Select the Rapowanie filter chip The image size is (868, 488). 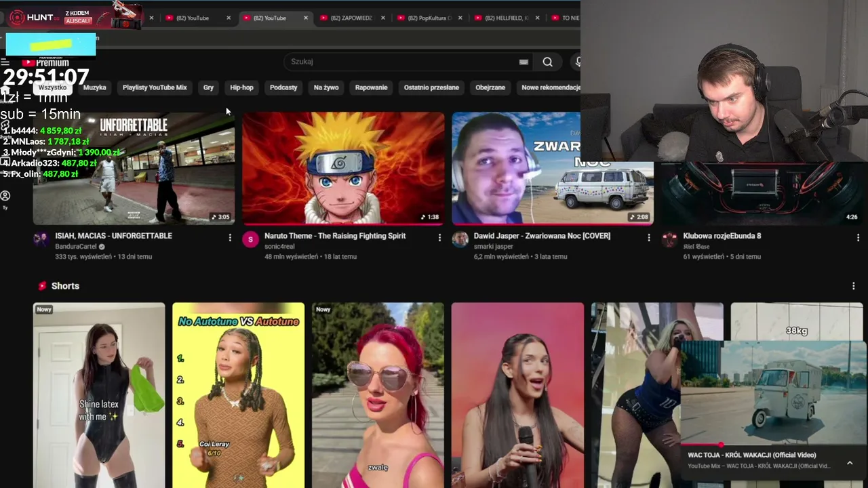371,87
